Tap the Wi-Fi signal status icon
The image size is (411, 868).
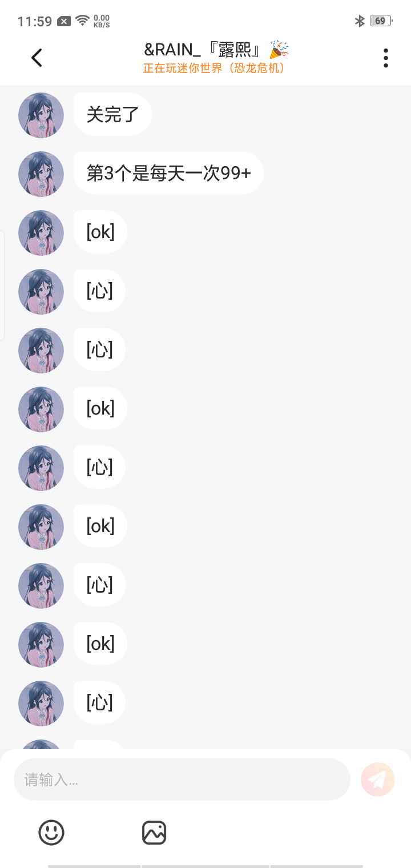pos(83,21)
